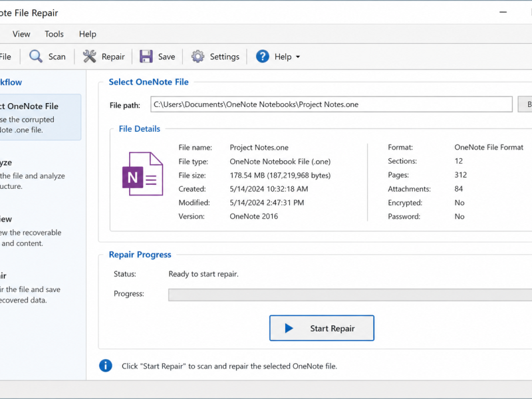This screenshot has width=532, height=399.
Task: Click the File Details heading
Action: coord(140,129)
